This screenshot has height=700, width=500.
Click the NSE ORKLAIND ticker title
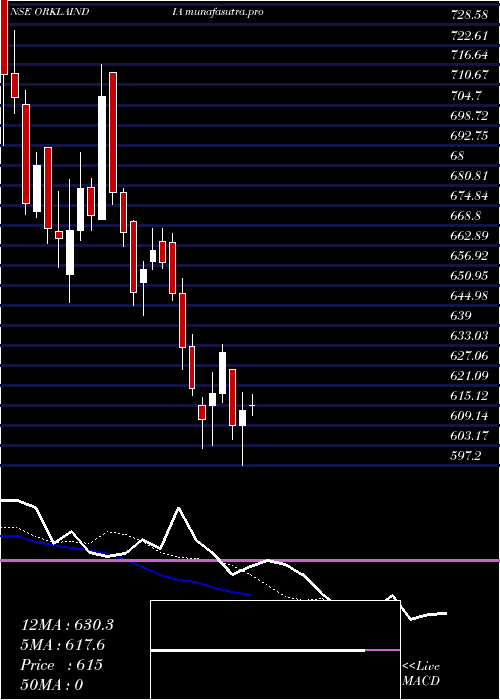point(49,12)
